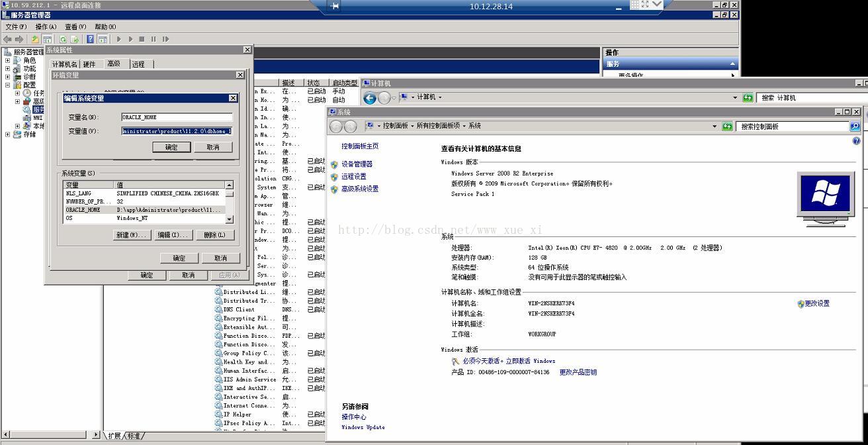Open address dropdown in the System window
868x445 pixels.
(715, 126)
